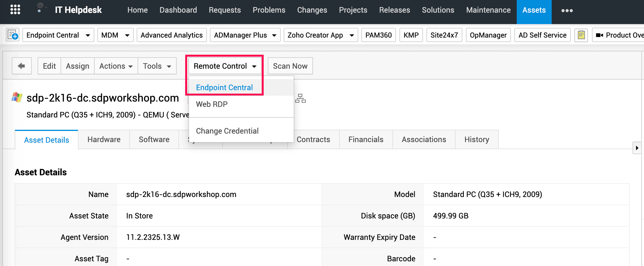Select Web RDP from the menu

[212, 104]
